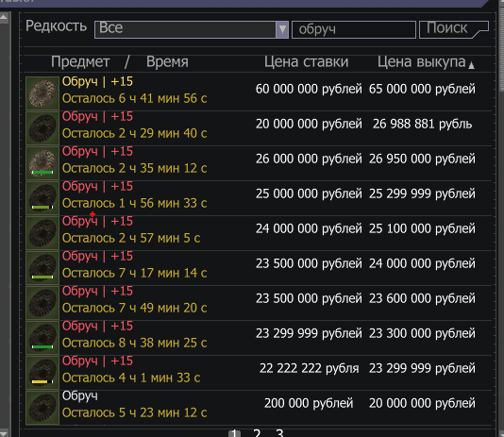Select the row with bid 22 222 222 рубля
The height and width of the screenshot is (437, 504).
point(259,373)
